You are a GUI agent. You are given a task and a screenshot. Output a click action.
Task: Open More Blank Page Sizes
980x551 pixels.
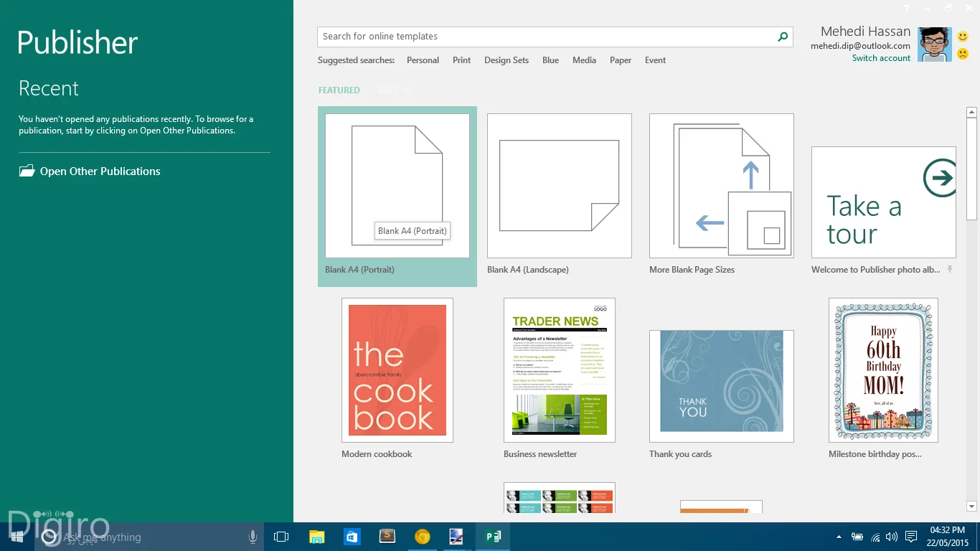pos(722,196)
